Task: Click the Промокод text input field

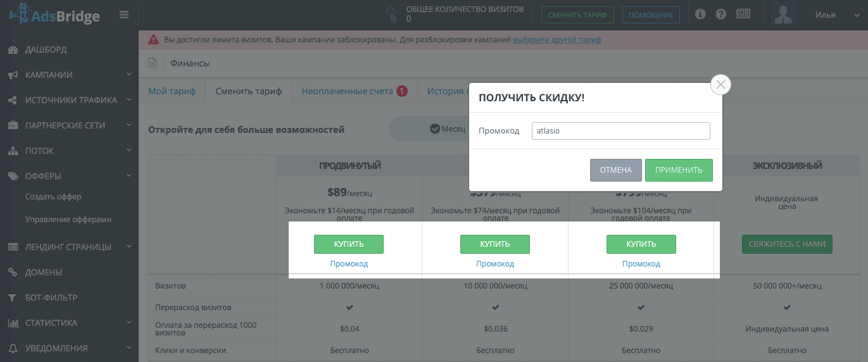Action: click(x=620, y=131)
